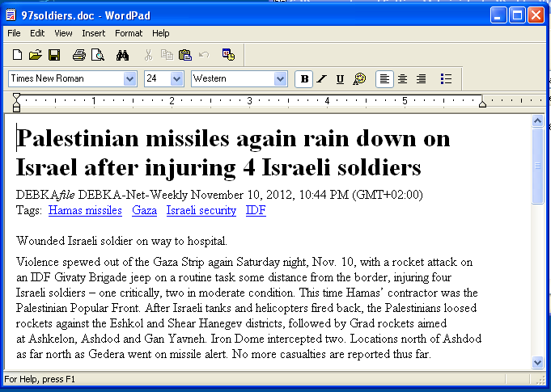Click the headline line 'Israel after injuring 4 Israeli soldiers'
The width and height of the screenshot is (551, 392).
click(218, 167)
